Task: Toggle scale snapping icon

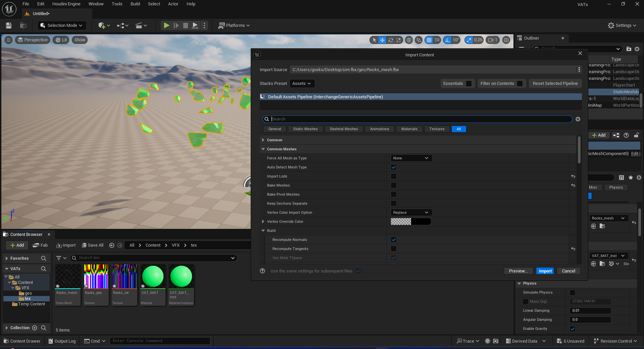Action: [469, 40]
